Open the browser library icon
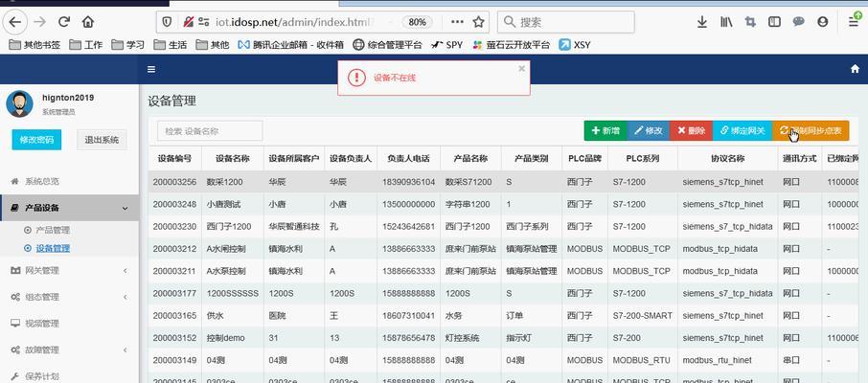The width and height of the screenshot is (868, 383). click(x=726, y=22)
